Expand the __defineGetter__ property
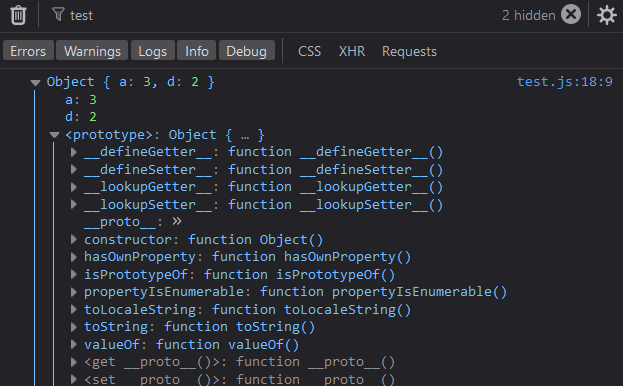This screenshot has width=623, height=386. 74,152
